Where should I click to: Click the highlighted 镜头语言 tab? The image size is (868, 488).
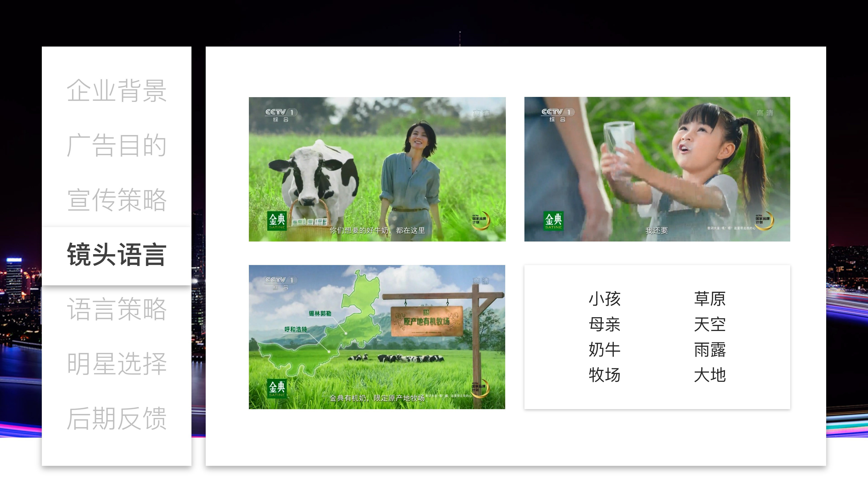[x=117, y=255]
